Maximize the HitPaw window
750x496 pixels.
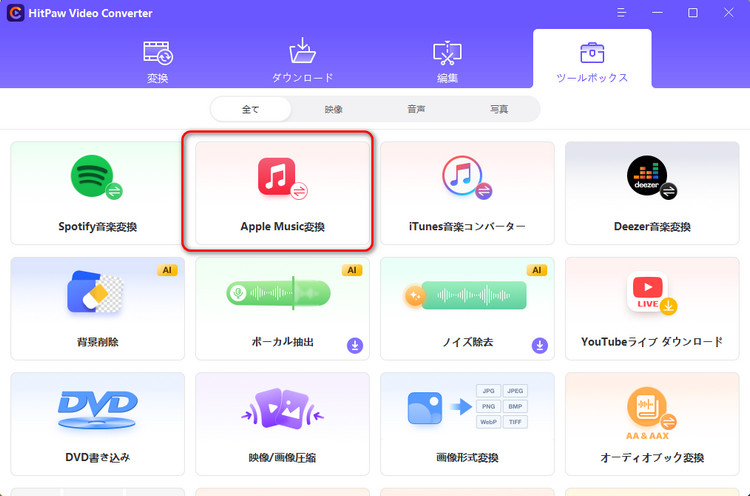point(693,12)
